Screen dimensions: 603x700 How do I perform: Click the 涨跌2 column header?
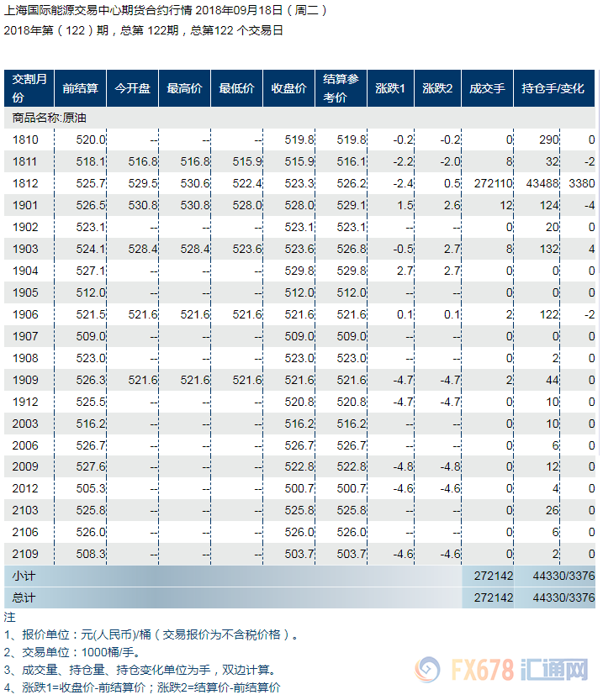[437, 88]
